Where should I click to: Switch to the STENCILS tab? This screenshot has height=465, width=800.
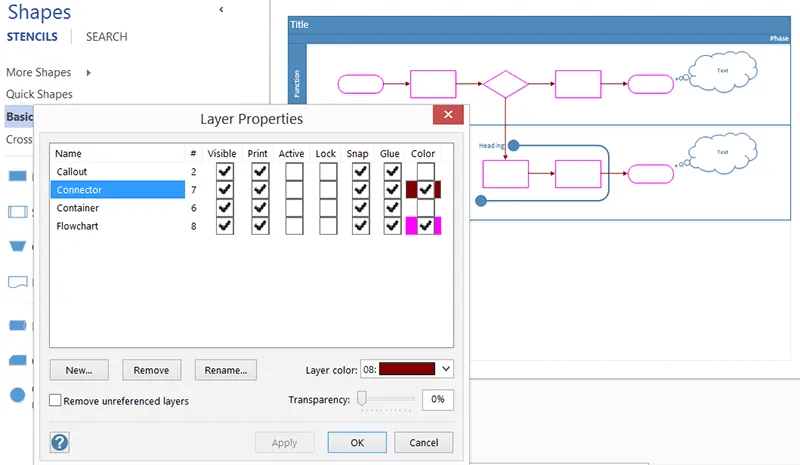tap(32, 37)
